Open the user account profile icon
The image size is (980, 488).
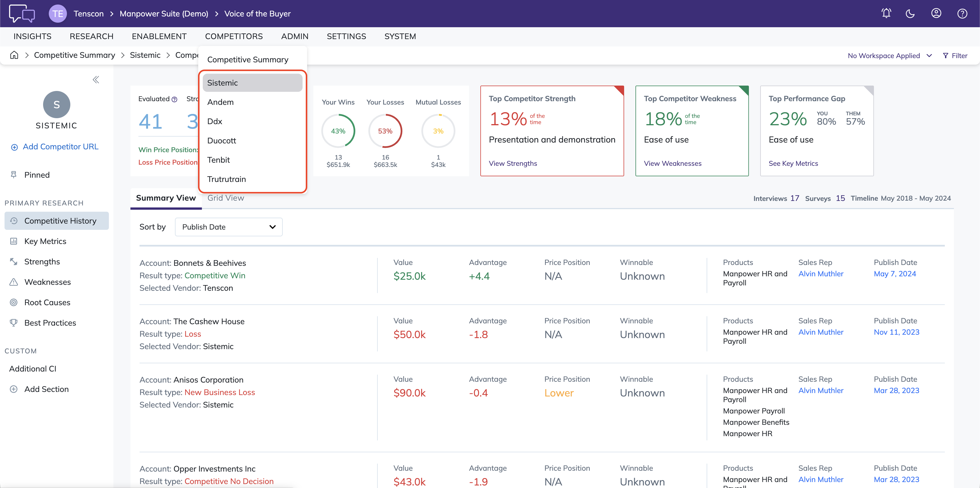(x=936, y=14)
